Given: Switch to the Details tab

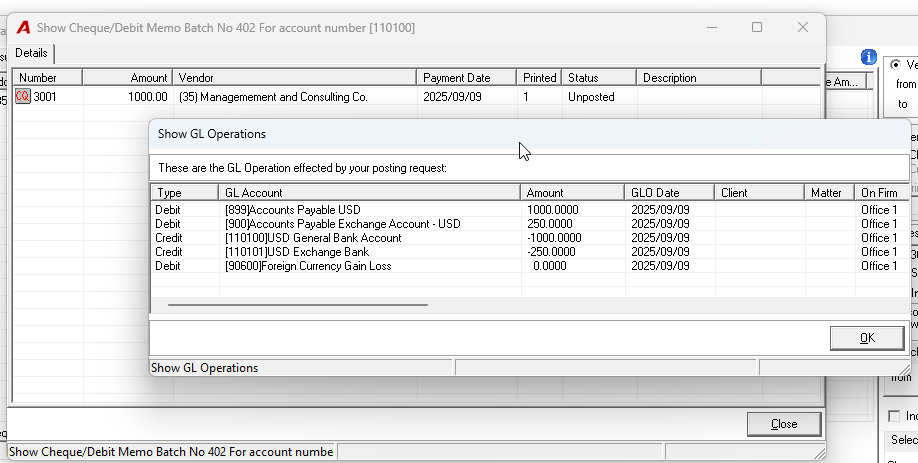Looking at the screenshot, I should (x=31, y=53).
